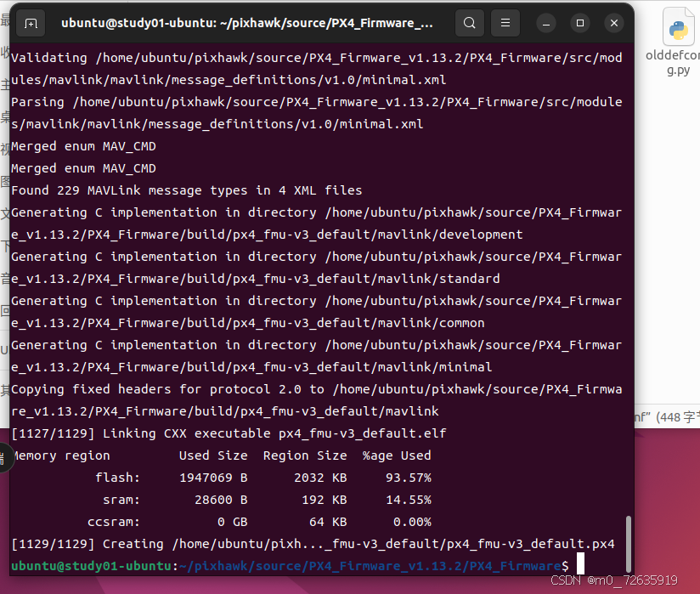The image size is (700, 594).
Task: Click the '[1127/1129] Linking CXX executable' line
Action: coord(229,433)
